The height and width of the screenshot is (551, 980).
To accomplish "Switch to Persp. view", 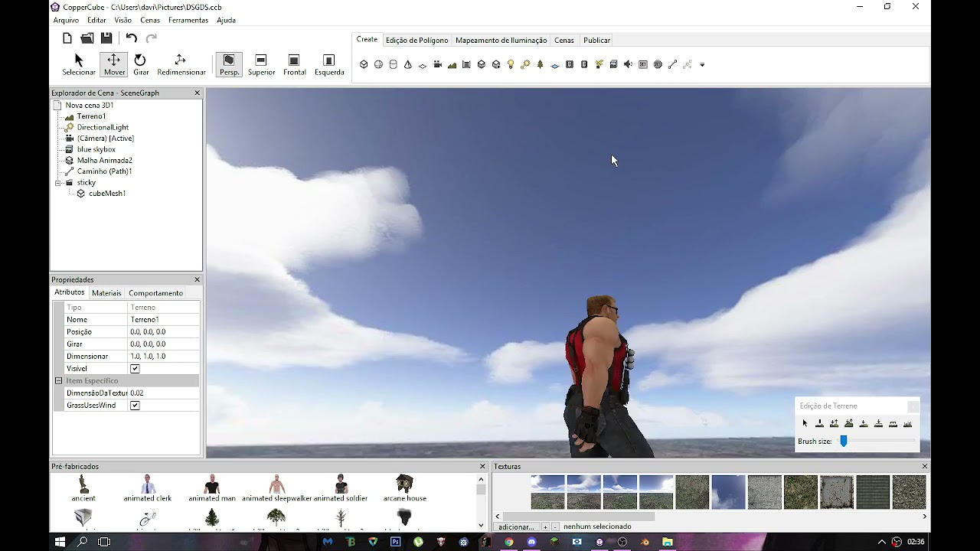I will point(229,64).
